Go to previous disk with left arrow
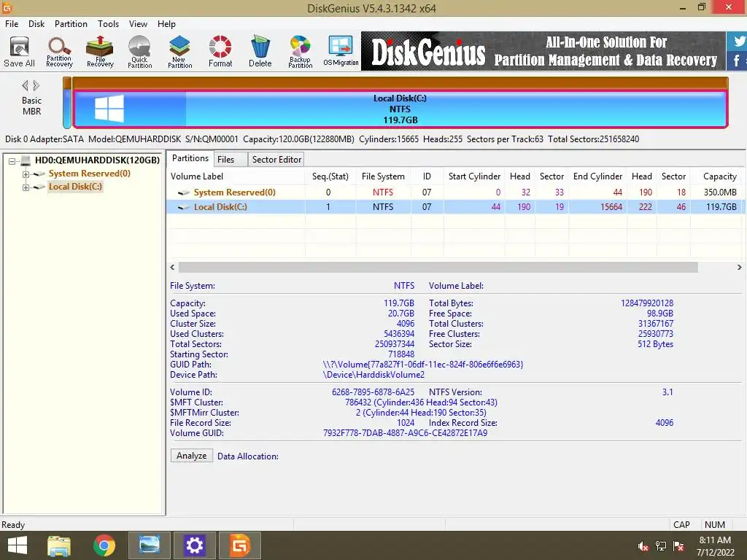 coord(25,86)
